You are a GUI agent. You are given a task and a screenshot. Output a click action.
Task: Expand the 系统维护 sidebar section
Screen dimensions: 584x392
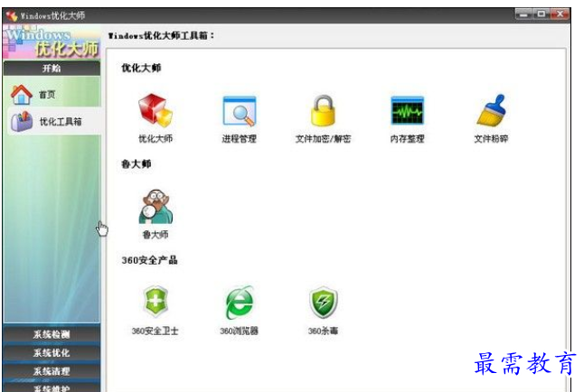point(52,387)
